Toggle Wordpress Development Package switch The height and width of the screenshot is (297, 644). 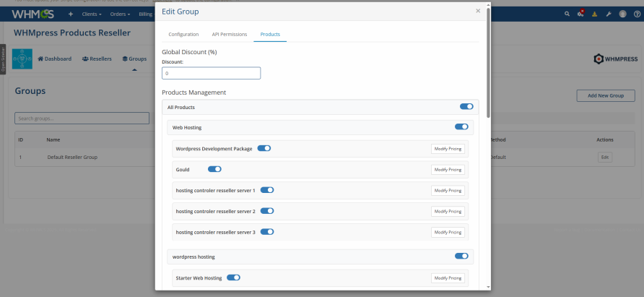(x=264, y=148)
